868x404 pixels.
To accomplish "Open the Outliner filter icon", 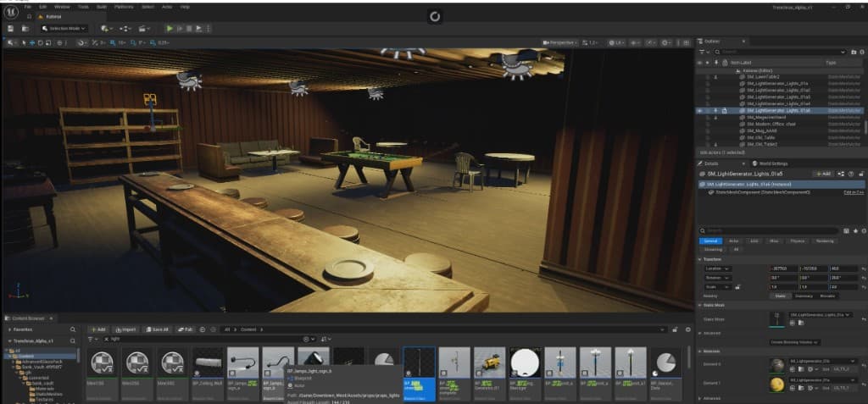I will [703, 52].
